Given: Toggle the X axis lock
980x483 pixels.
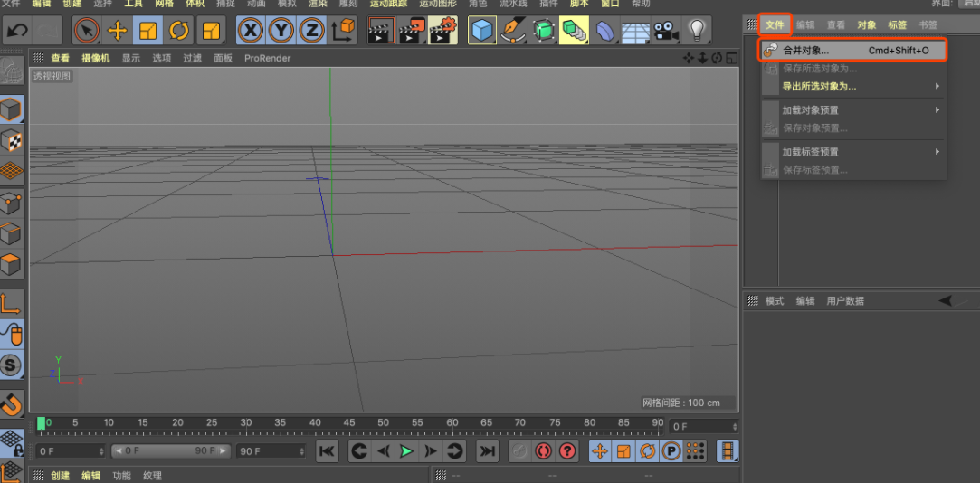Looking at the screenshot, I should point(251,30).
